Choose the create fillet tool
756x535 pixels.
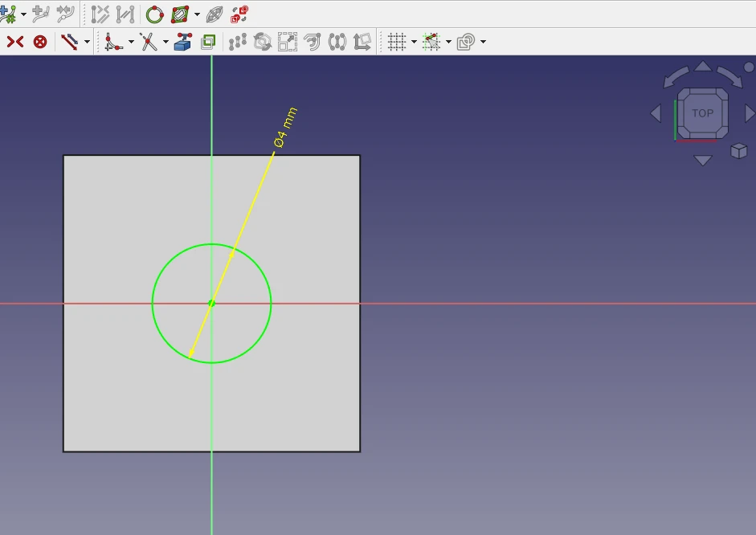pyautogui.click(x=113, y=42)
